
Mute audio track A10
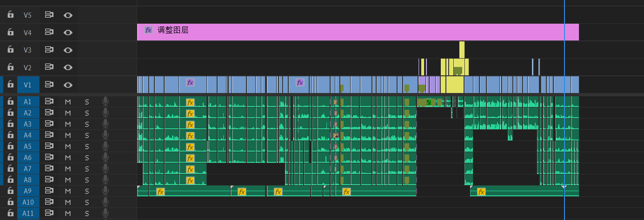[x=68, y=202]
